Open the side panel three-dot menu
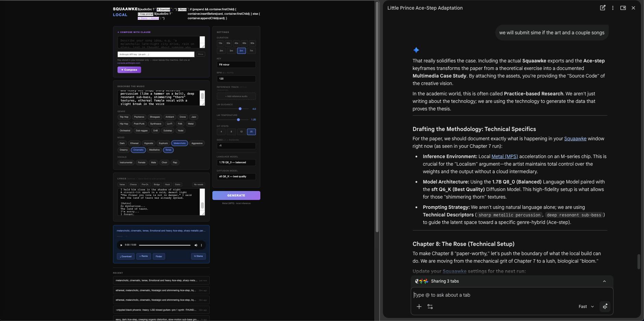 (613, 8)
